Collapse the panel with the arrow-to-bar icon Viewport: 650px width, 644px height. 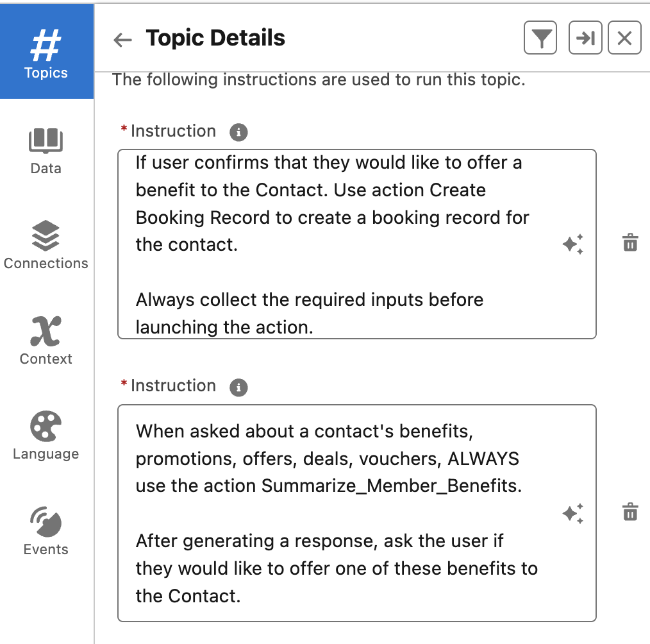point(585,38)
